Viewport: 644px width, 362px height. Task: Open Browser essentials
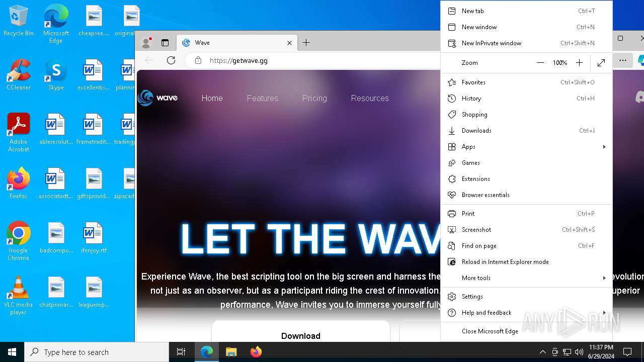[x=526, y=195]
